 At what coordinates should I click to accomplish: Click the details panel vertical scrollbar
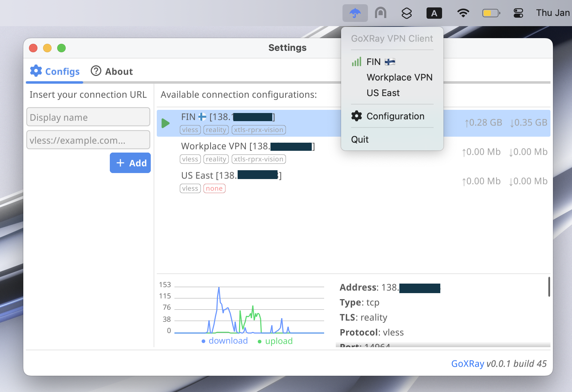[x=549, y=287]
